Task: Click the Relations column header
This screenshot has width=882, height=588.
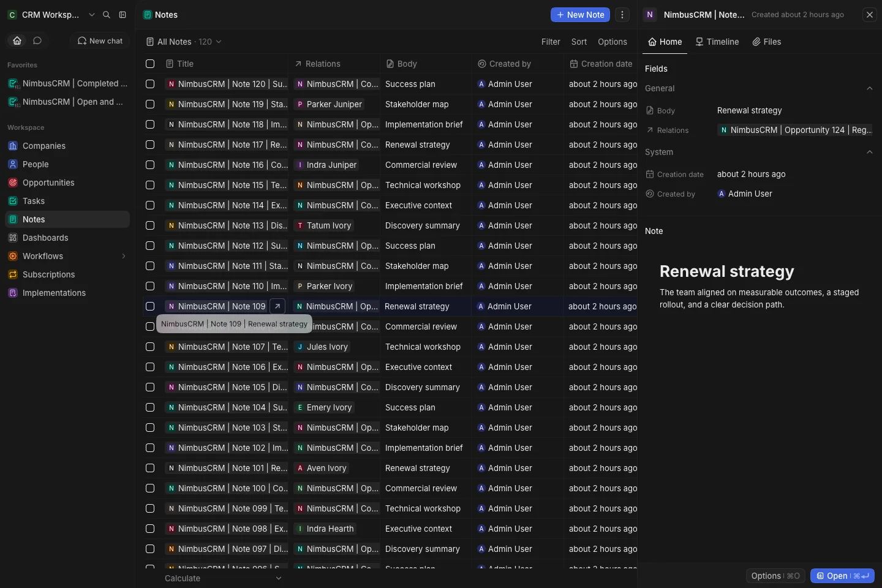Action: [x=334, y=64]
